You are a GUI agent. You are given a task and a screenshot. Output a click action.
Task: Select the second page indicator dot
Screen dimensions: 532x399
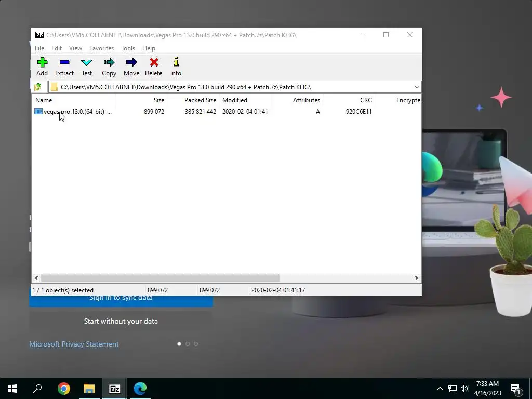pyautogui.click(x=188, y=344)
